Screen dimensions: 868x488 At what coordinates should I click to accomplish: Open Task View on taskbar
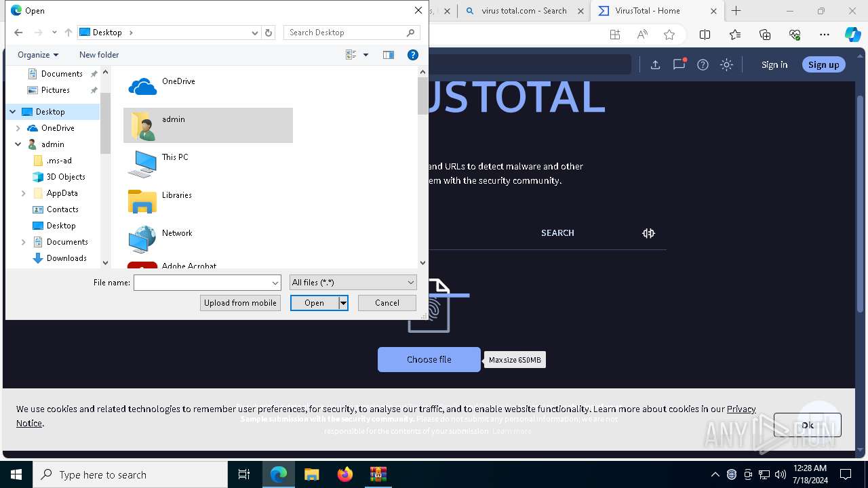(x=244, y=474)
